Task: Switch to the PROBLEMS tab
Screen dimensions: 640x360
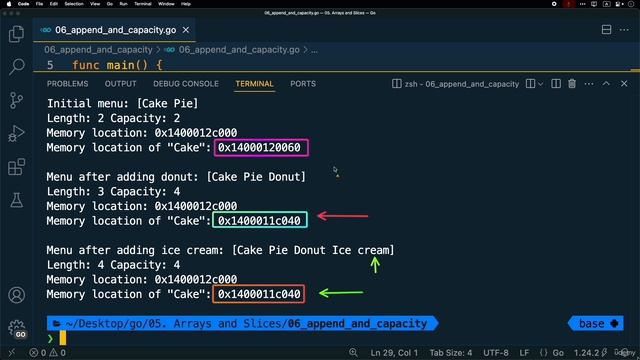Action: (x=67, y=84)
